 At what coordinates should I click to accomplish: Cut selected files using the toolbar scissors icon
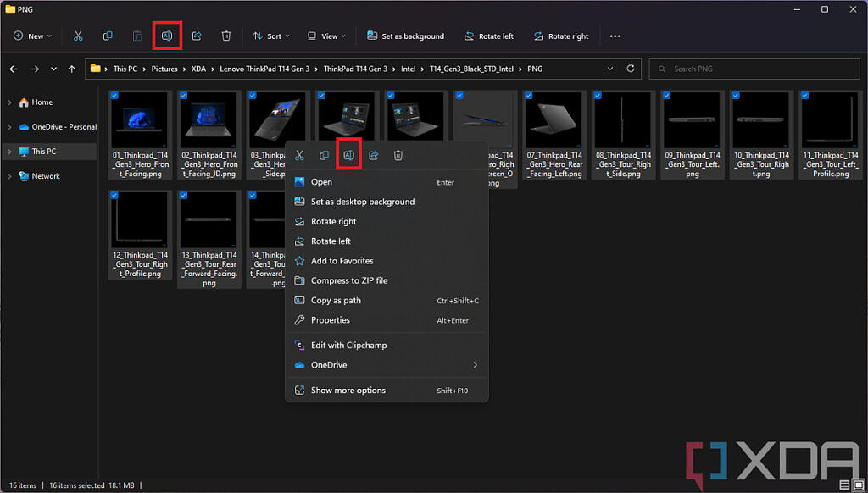[78, 36]
